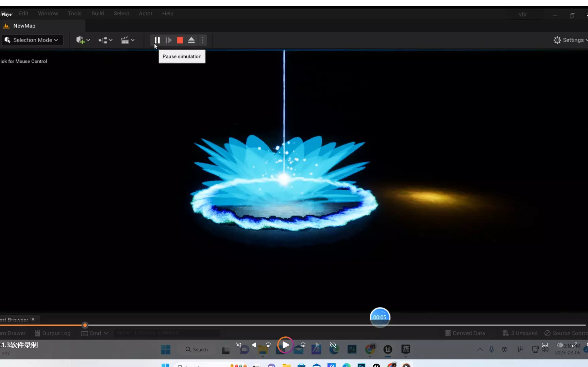Open the Window menu
The height and width of the screenshot is (367, 588).
[48, 14]
